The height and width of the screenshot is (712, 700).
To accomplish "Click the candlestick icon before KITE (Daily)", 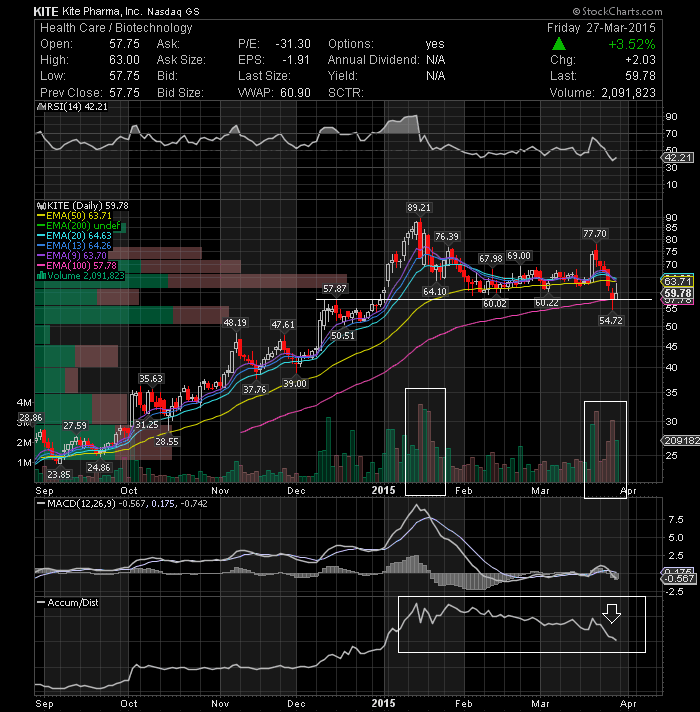I will [x=41, y=206].
